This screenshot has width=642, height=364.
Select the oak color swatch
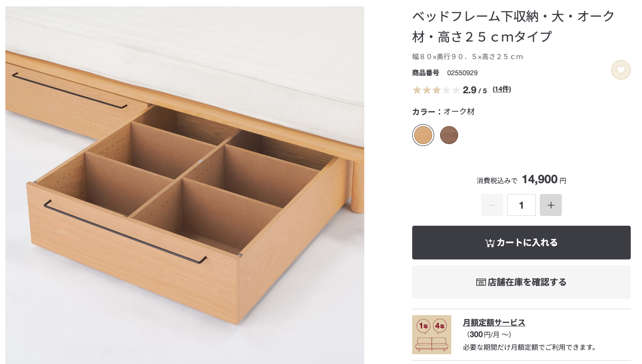(423, 135)
